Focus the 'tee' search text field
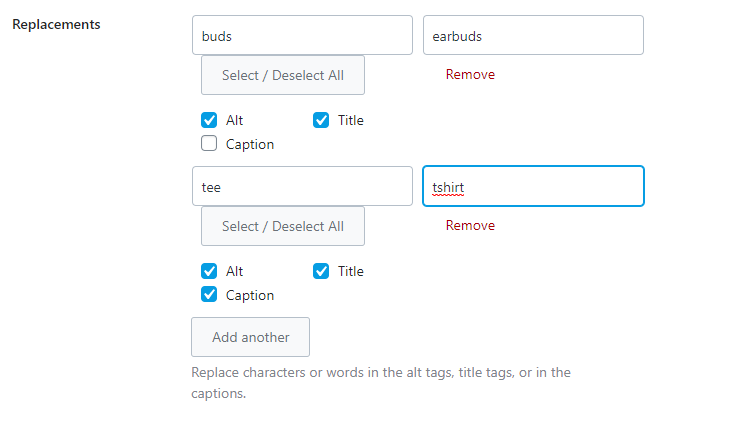 click(302, 186)
